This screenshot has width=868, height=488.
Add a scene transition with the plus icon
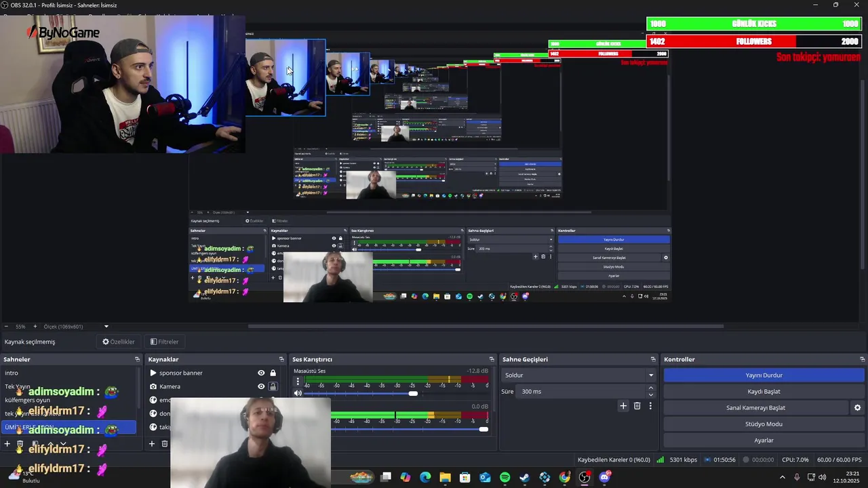[x=623, y=406]
